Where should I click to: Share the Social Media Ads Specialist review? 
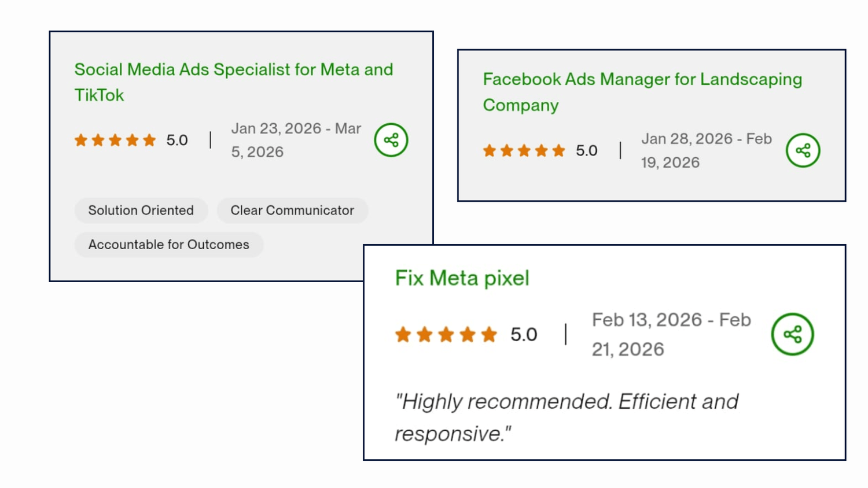pos(391,140)
